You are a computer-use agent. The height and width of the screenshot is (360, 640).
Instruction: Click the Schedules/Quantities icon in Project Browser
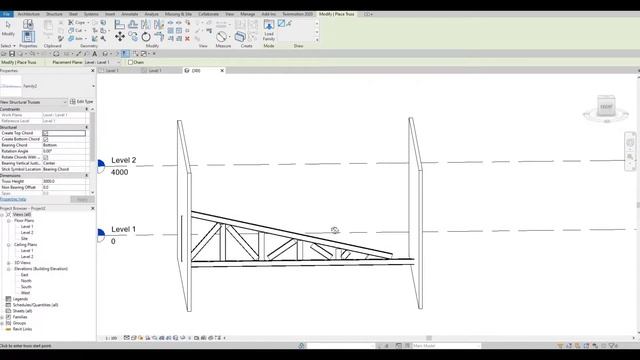pyautogui.click(x=8, y=305)
